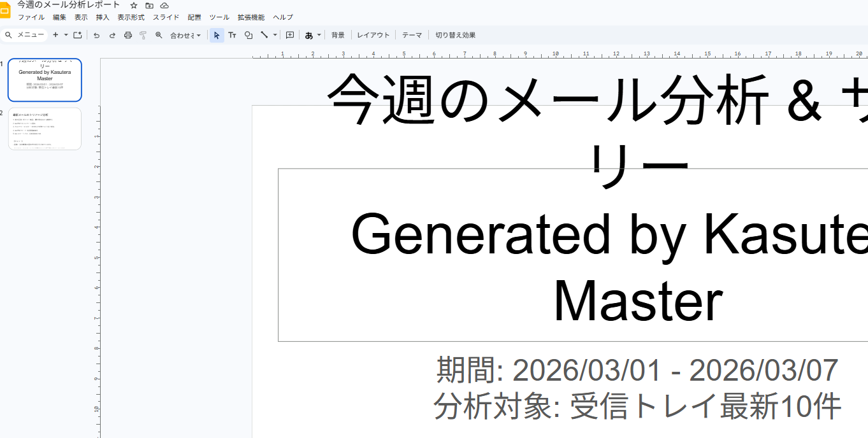Activate the select cursor tool

(x=217, y=35)
